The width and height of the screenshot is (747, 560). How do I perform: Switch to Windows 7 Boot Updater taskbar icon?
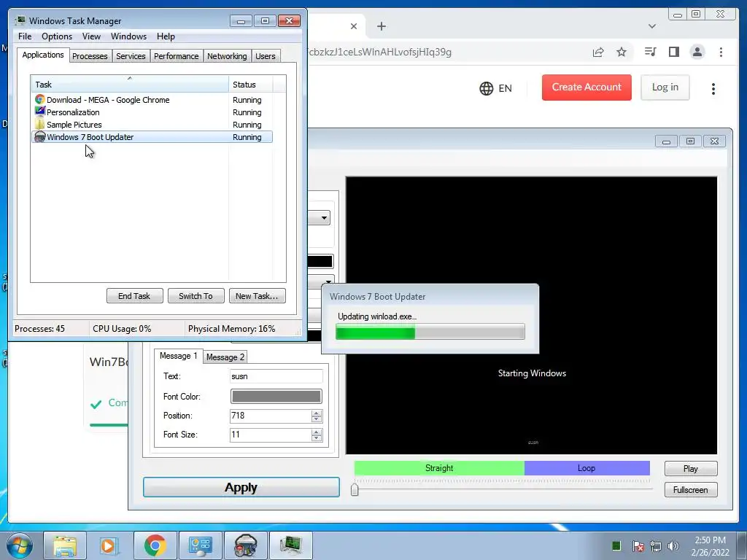click(245, 545)
